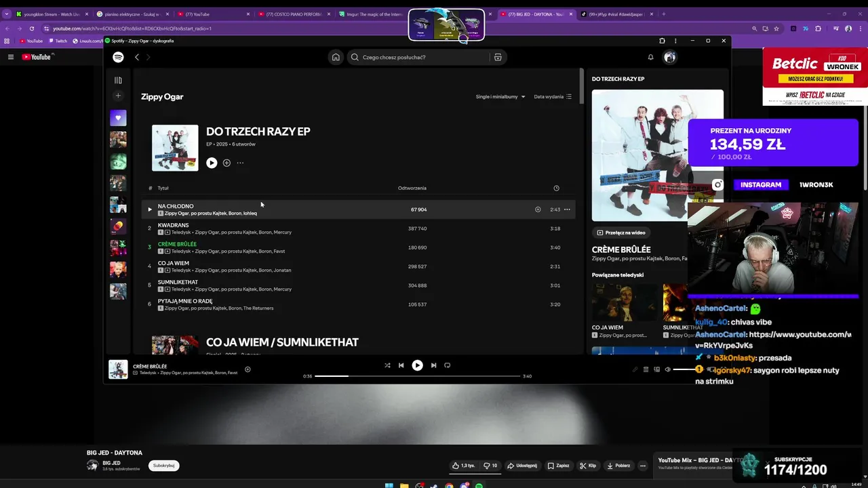The height and width of the screenshot is (488, 868).
Task: Switch to Imgur browser tab
Action: (370, 14)
